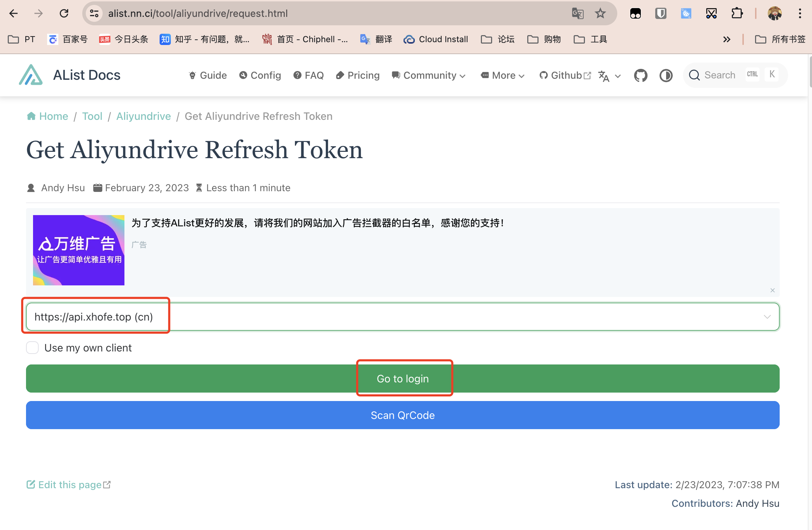Reload the page with refresh icon

point(64,13)
